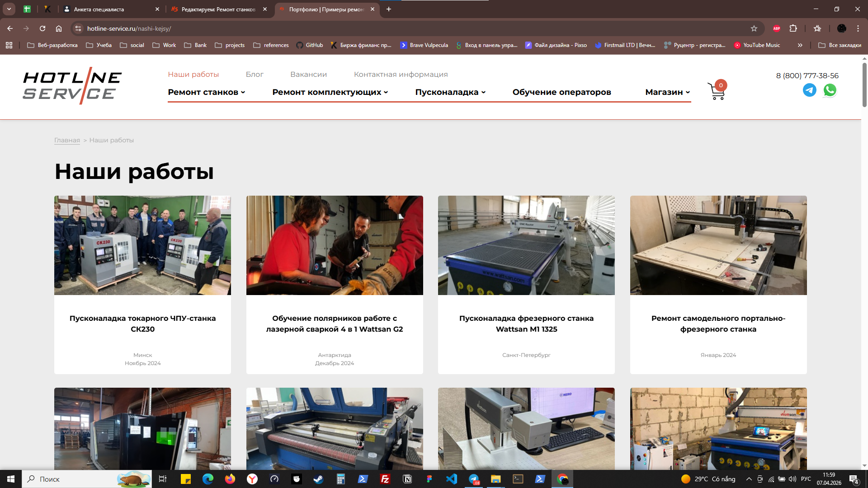Image resolution: width=868 pixels, height=488 pixels.
Task: Click the browser reload icon
Action: pyautogui.click(x=42, y=28)
